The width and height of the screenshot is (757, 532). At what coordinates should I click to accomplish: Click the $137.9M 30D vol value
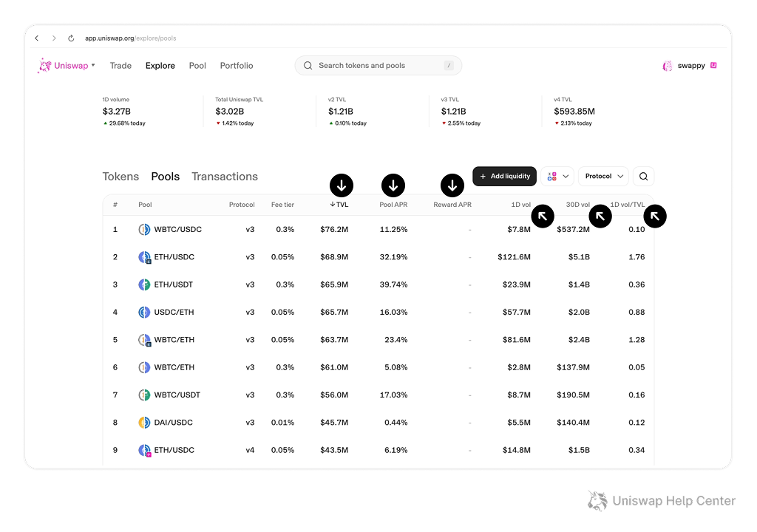(x=573, y=367)
